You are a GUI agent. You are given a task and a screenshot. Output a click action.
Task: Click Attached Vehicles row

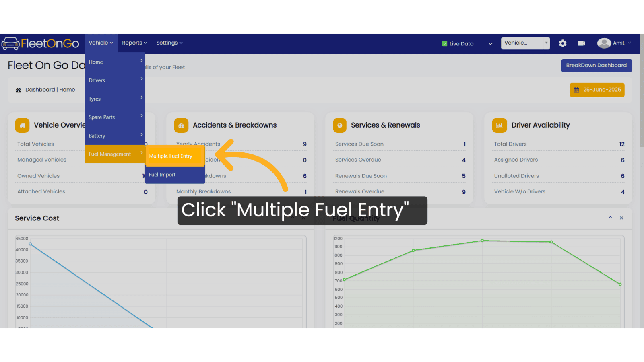(82, 192)
